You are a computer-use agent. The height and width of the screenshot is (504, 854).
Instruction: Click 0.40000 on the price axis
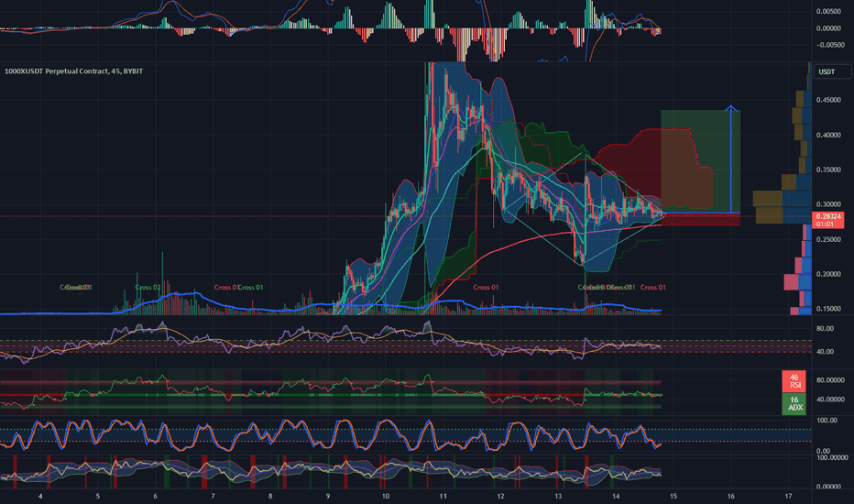coord(828,135)
